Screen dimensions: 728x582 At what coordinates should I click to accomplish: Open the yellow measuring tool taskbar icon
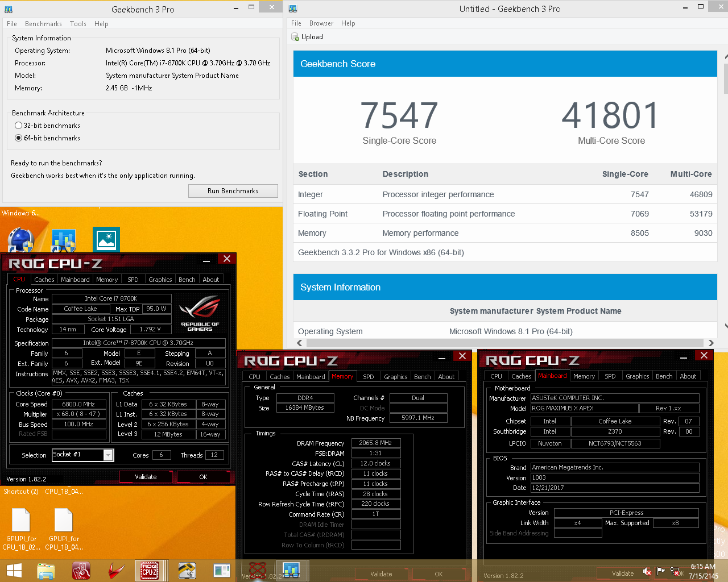pos(187,571)
